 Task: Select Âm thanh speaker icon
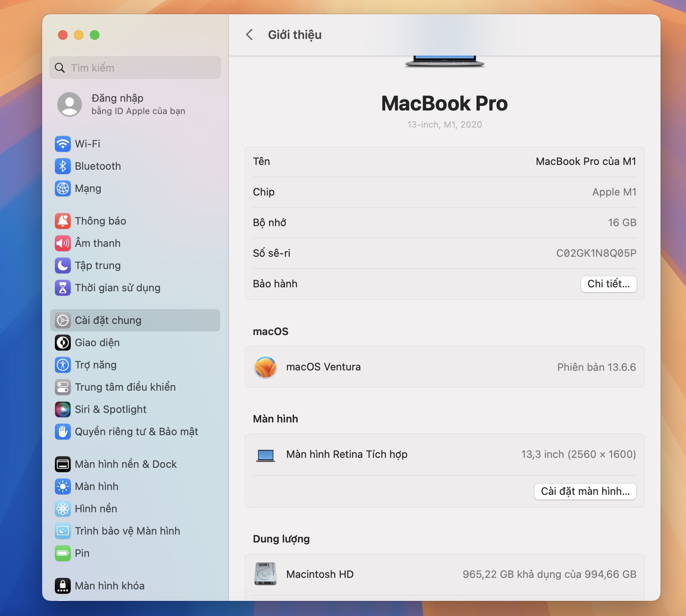(x=63, y=243)
